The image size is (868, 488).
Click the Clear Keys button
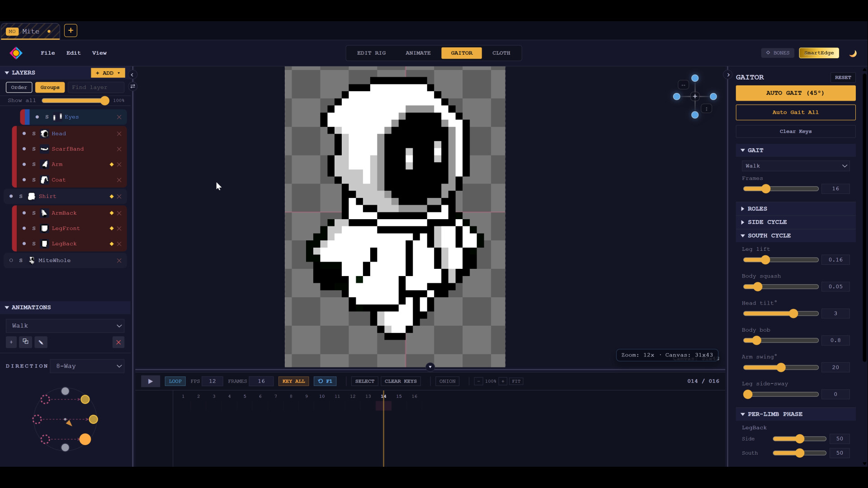[796, 131]
